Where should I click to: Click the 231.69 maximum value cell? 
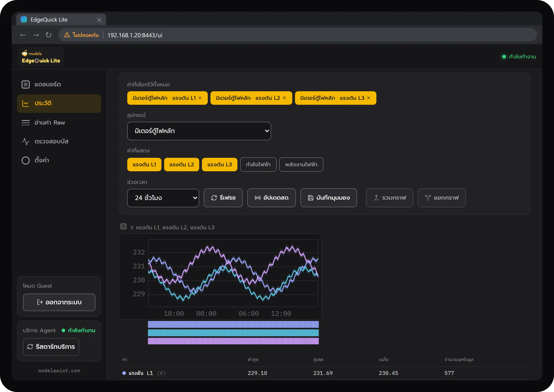pyautogui.click(x=323, y=373)
